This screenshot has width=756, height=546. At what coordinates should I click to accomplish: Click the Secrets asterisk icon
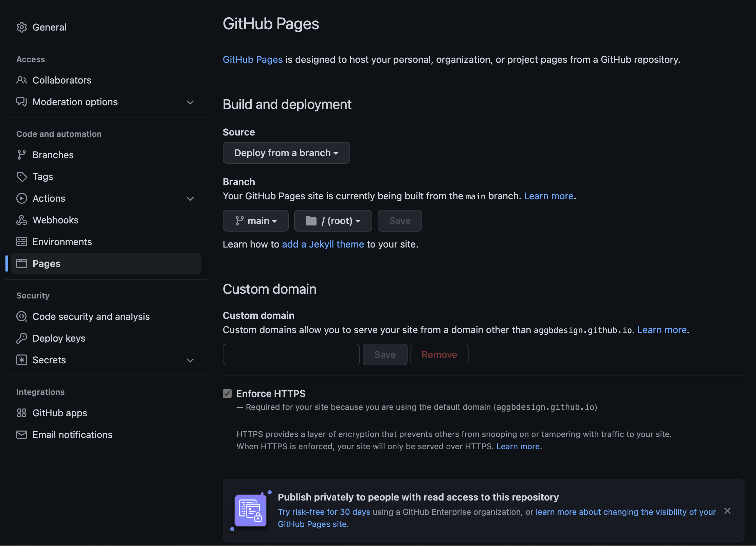22,360
